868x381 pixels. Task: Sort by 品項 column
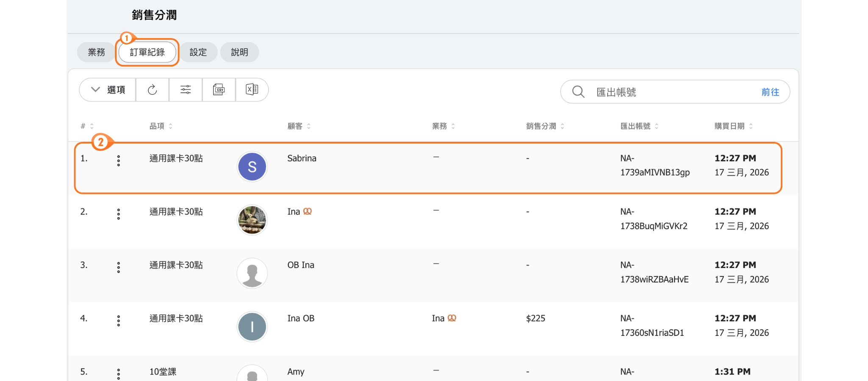(161, 126)
